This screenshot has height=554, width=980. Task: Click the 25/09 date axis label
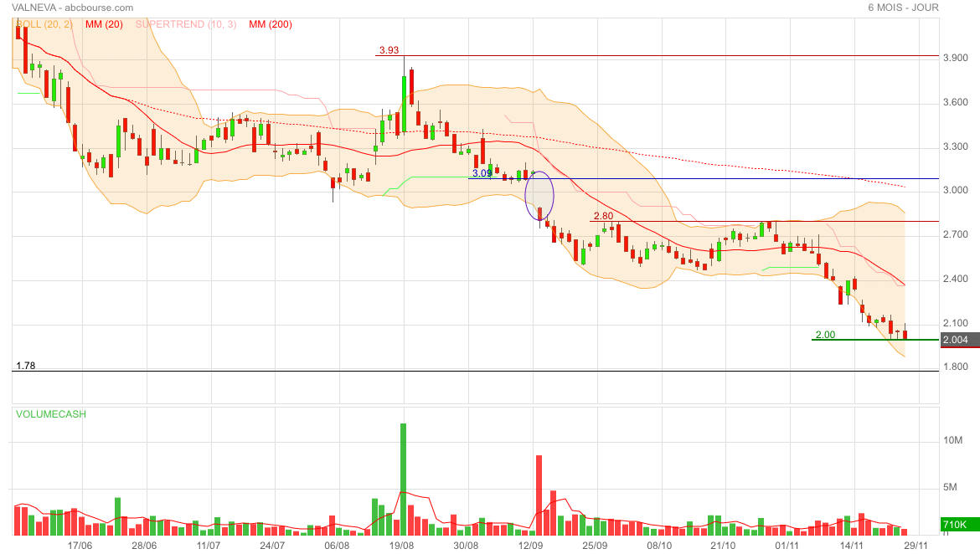[595, 546]
